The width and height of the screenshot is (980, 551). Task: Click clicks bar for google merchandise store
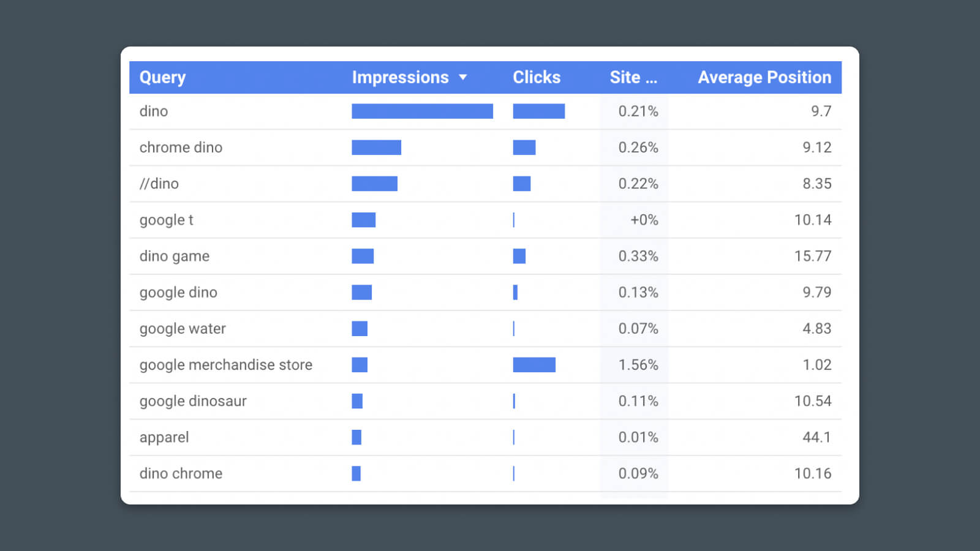534,365
